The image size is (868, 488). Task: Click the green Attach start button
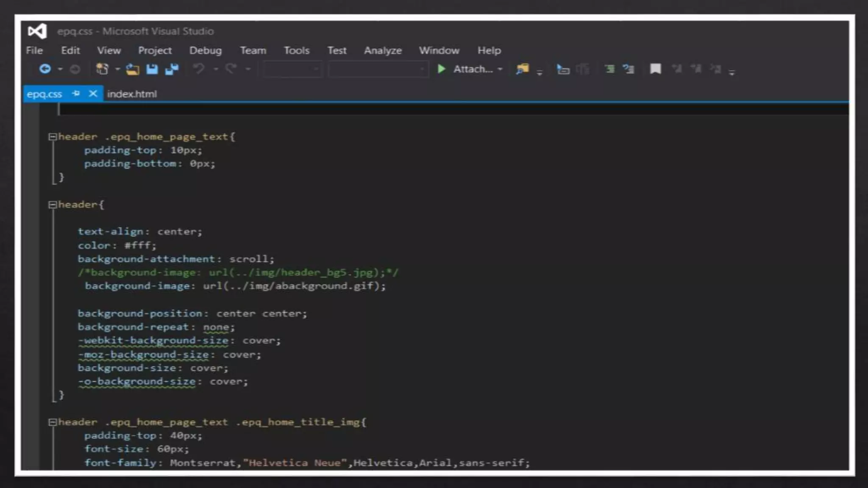click(x=441, y=69)
